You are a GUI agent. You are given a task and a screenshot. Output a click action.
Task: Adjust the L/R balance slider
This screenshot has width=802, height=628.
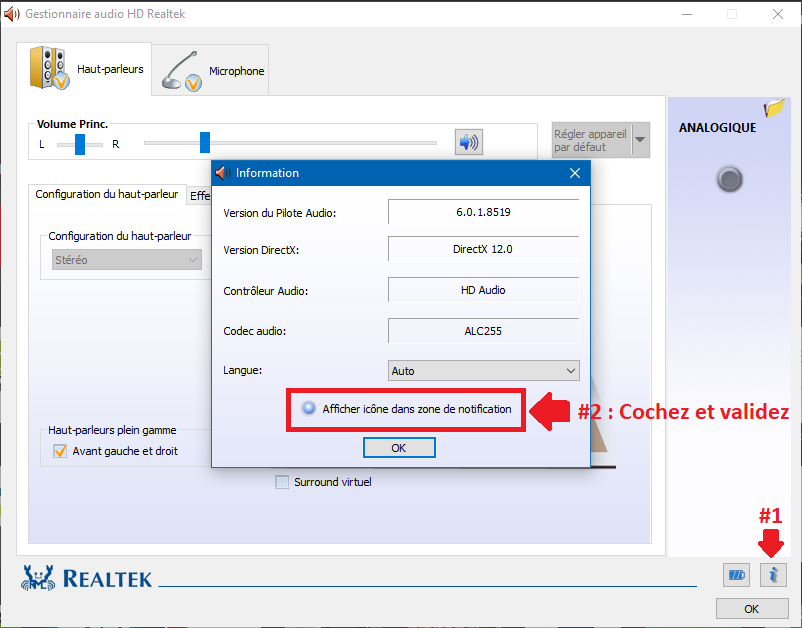(80, 144)
